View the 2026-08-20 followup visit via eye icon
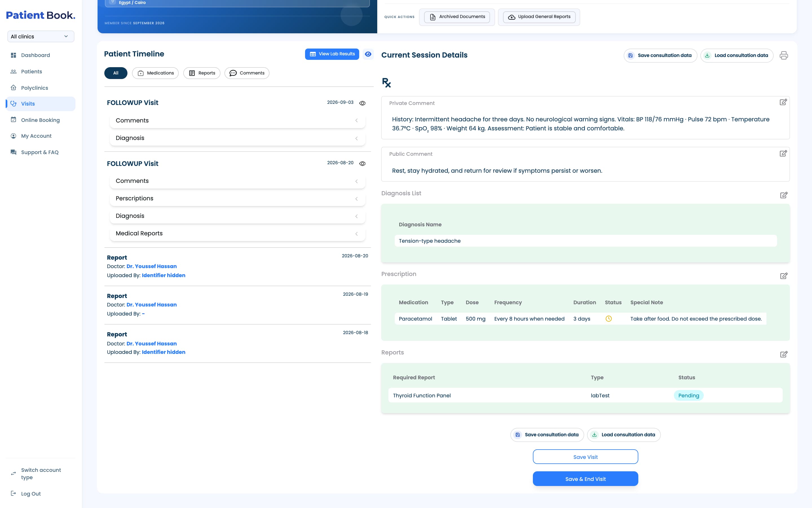Image resolution: width=812 pixels, height=508 pixels. click(x=362, y=164)
